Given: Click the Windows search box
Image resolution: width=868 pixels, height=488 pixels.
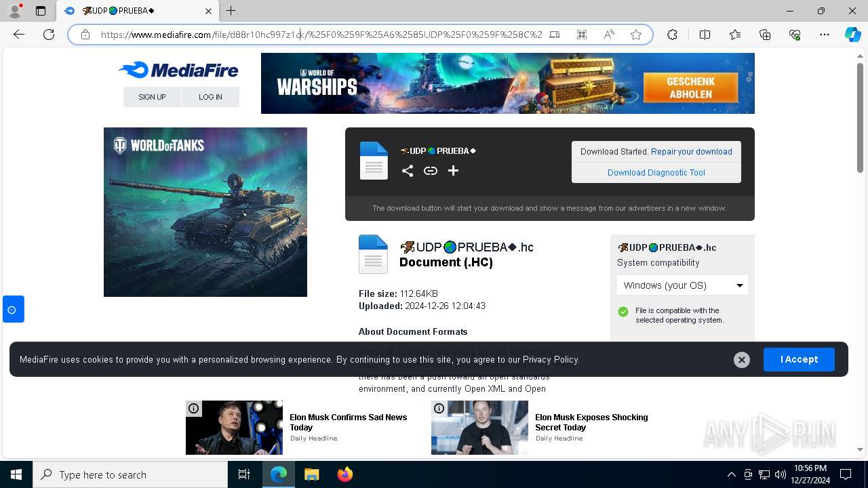Looking at the screenshot, I should [x=130, y=474].
